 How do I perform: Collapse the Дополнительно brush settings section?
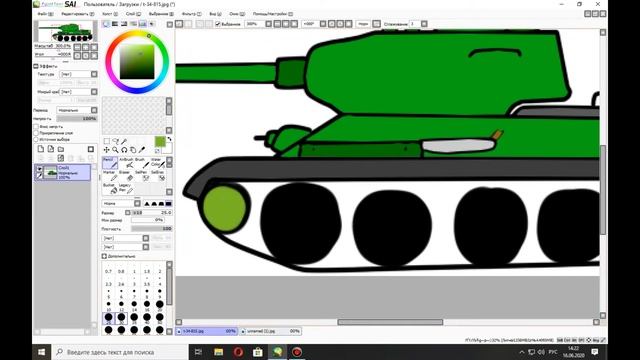tap(104, 256)
